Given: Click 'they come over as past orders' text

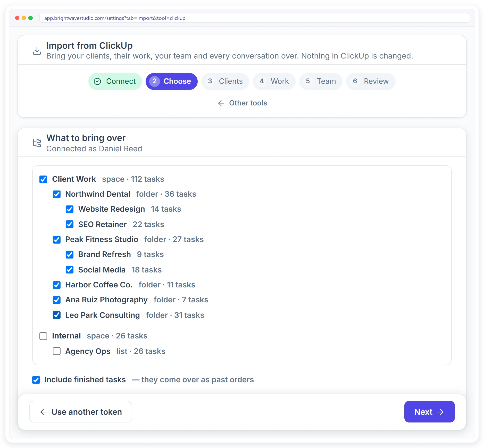Looking at the screenshot, I should click(197, 380).
